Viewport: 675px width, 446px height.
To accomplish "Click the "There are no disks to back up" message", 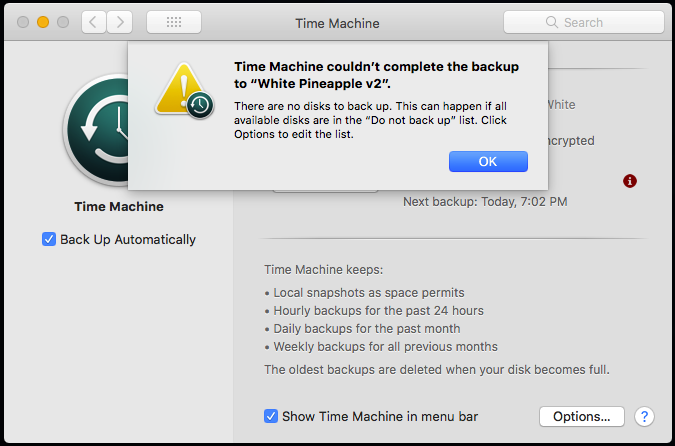I will (371, 120).
